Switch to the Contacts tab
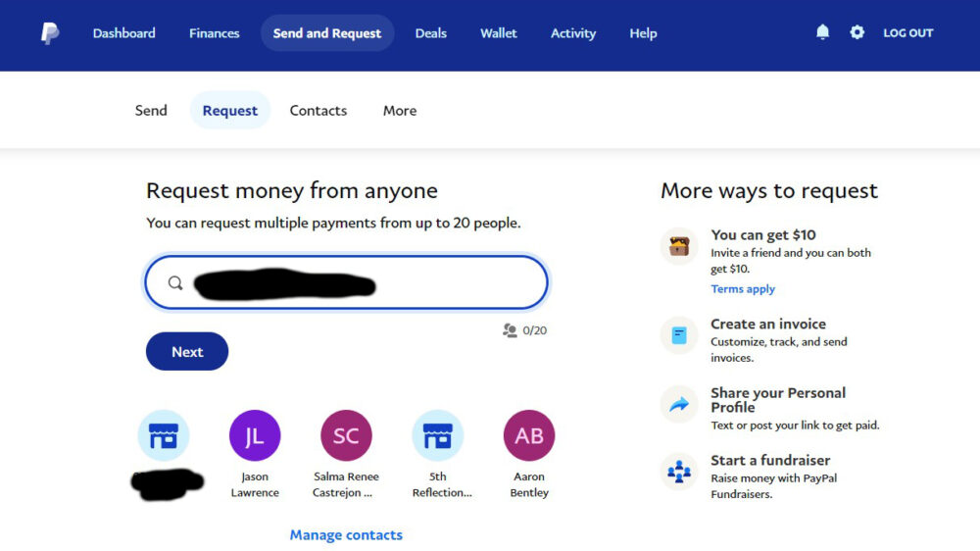 click(x=318, y=111)
